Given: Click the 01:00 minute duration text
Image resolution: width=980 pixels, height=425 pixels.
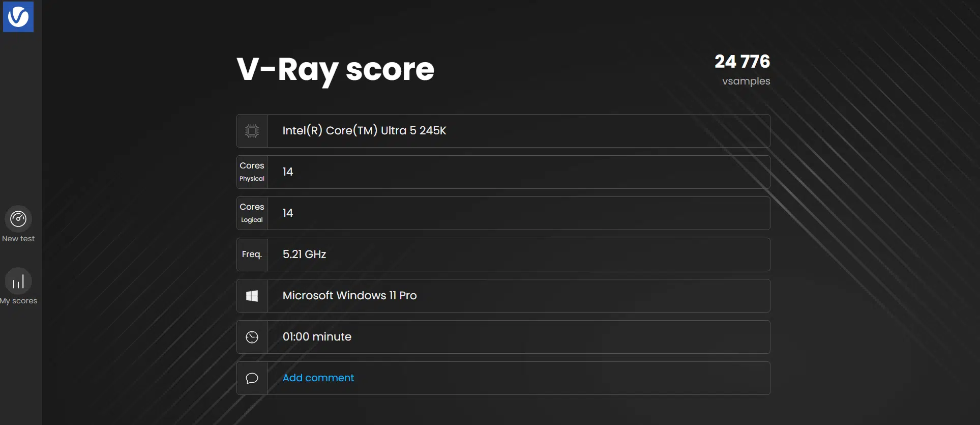Looking at the screenshot, I should click(x=317, y=337).
